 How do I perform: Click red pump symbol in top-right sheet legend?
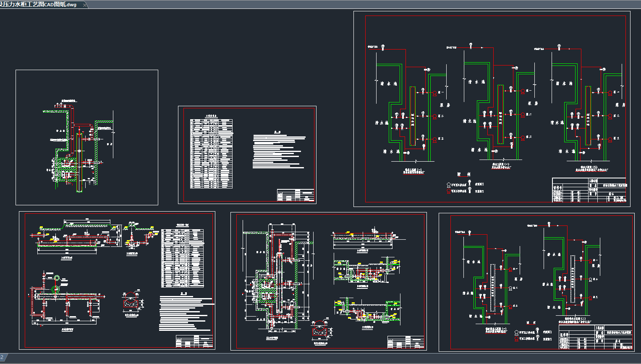click(448, 191)
